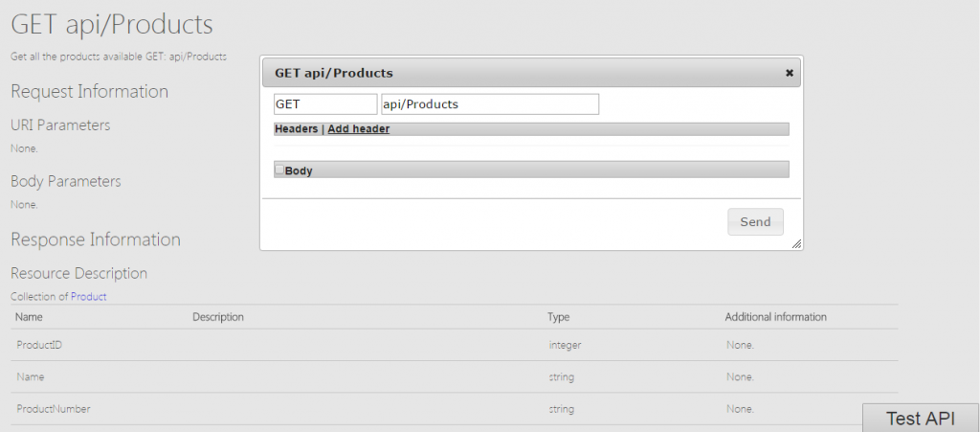Click the Name column header
The image size is (980, 432).
[x=29, y=317]
